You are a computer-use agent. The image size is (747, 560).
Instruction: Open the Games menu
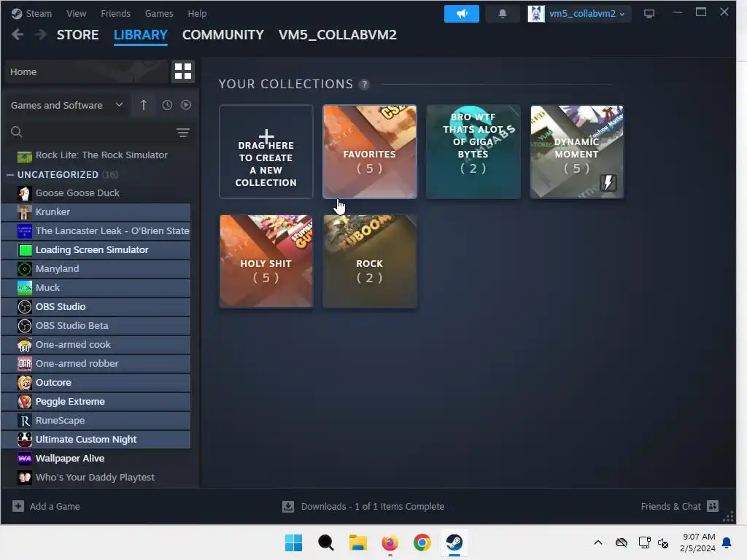158,13
